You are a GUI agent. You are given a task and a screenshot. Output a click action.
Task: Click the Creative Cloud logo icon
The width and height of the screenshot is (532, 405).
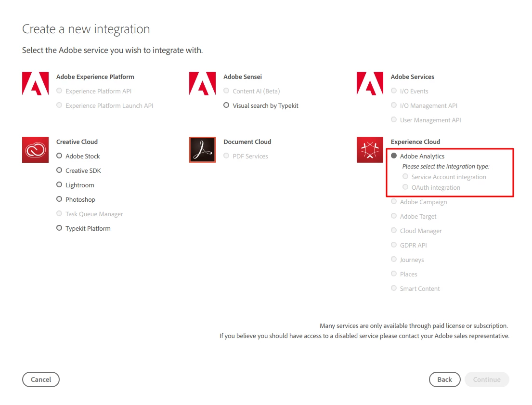pyautogui.click(x=35, y=150)
